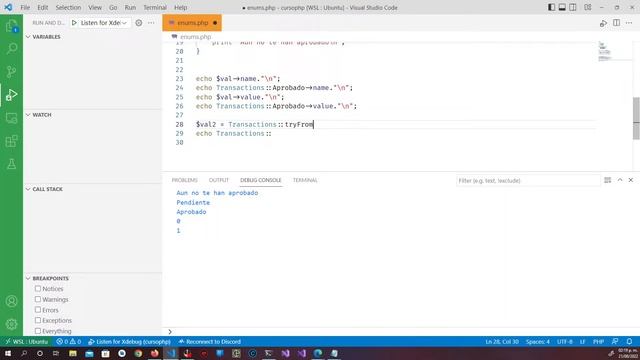
Task: Start debugging with the green play button
Action: click(x=74, y=23)
